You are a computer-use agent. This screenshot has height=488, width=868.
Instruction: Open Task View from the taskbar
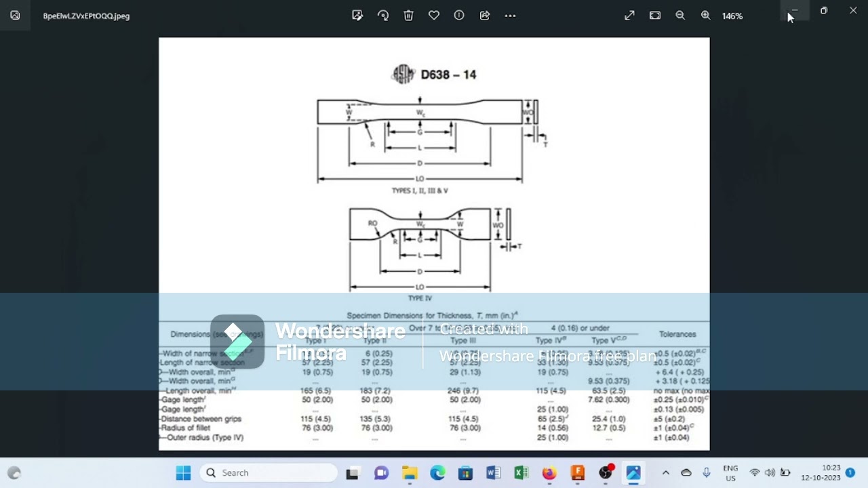point(352,473)
